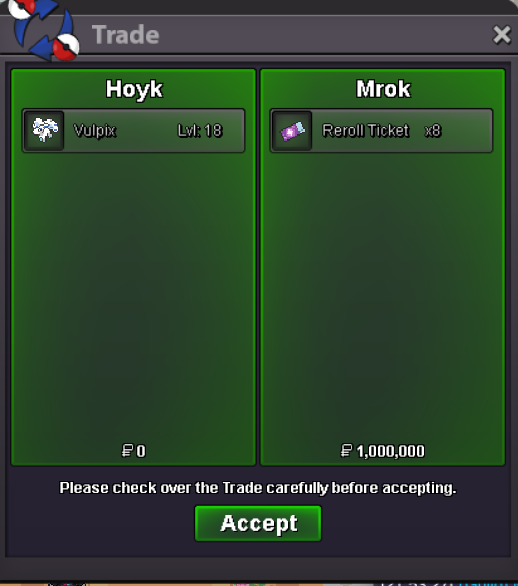Select the Reroll Ticket x8 entry
This screenshot has height=586, width=518.
[381, 130]
